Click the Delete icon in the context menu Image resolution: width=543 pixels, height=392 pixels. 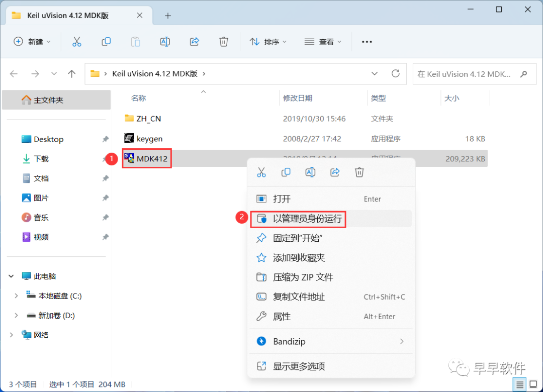tap(359, 172)
